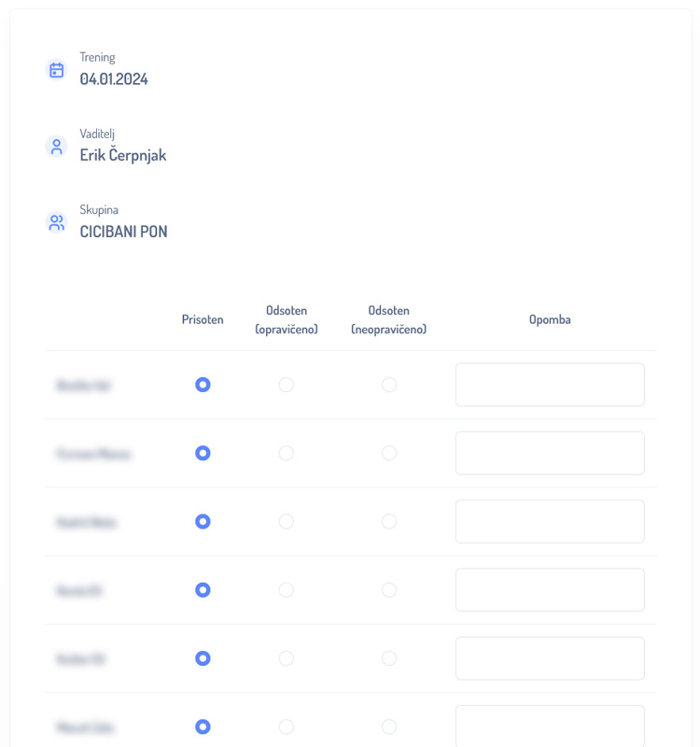Click the Opomba column header
The height and width of the screenshot is (747, 700).
click(x=550, y=319)
